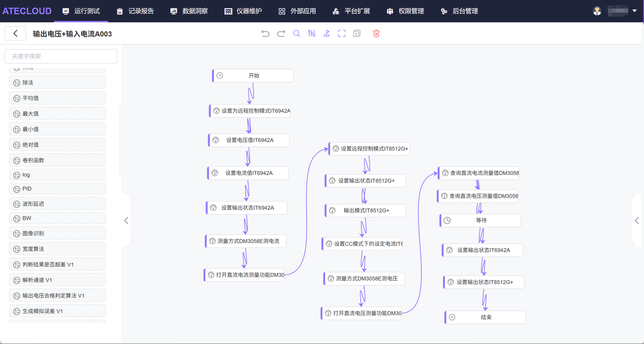Go back with the left arrow button
This screenshot has width=644, height=344.
click(x=15, y=33)
